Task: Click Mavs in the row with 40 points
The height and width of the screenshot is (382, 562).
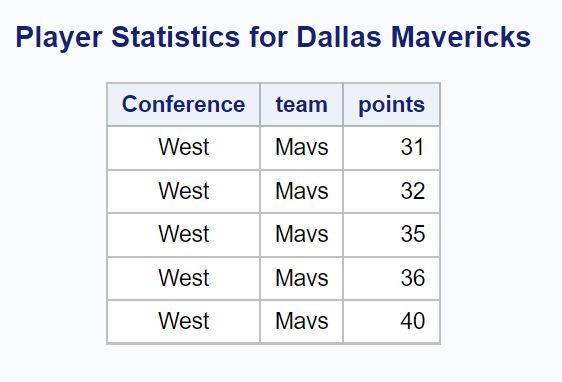Action: (x=301, y=321)
